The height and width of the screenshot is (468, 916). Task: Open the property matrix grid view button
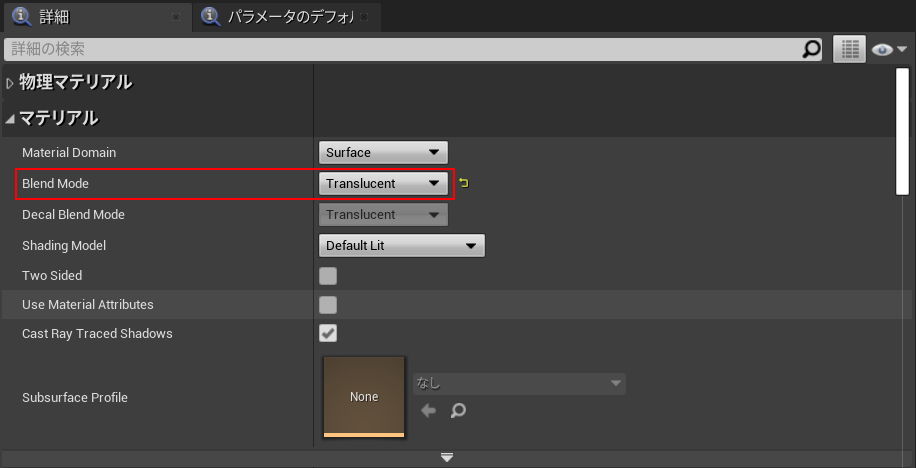(849, 50)
